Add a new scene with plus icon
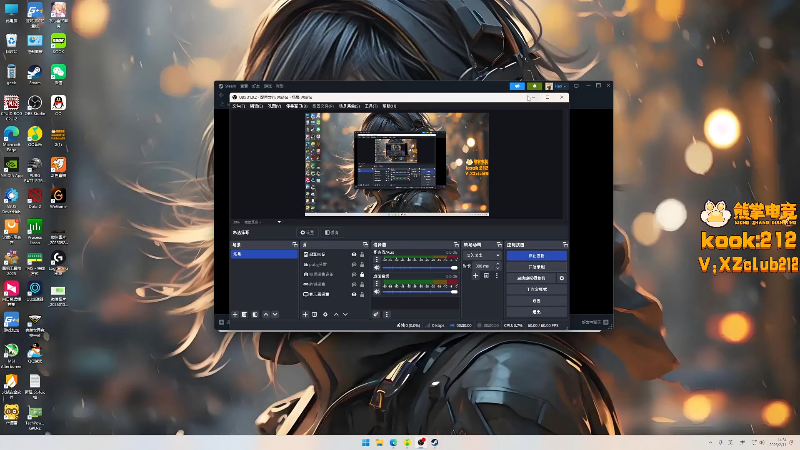Screen dimensions: 800x450 (x=235, y=314)
